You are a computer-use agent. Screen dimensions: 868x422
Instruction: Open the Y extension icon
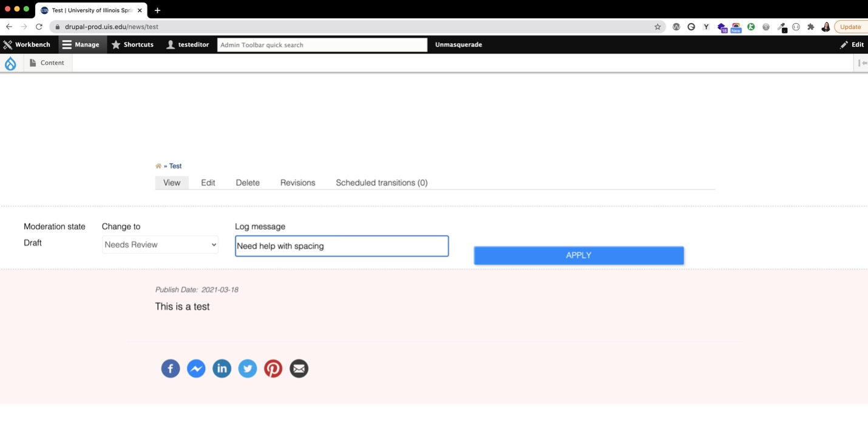706,27
